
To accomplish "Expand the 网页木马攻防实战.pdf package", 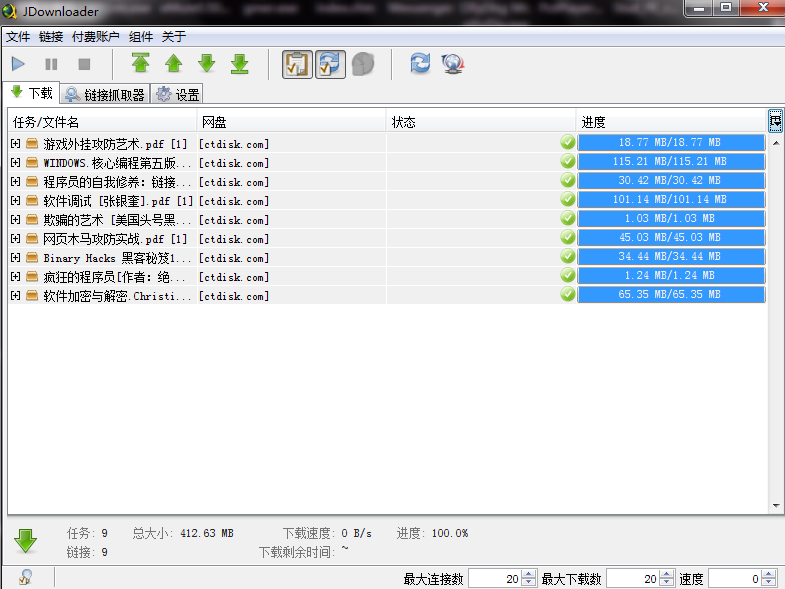I will [16, 239].
